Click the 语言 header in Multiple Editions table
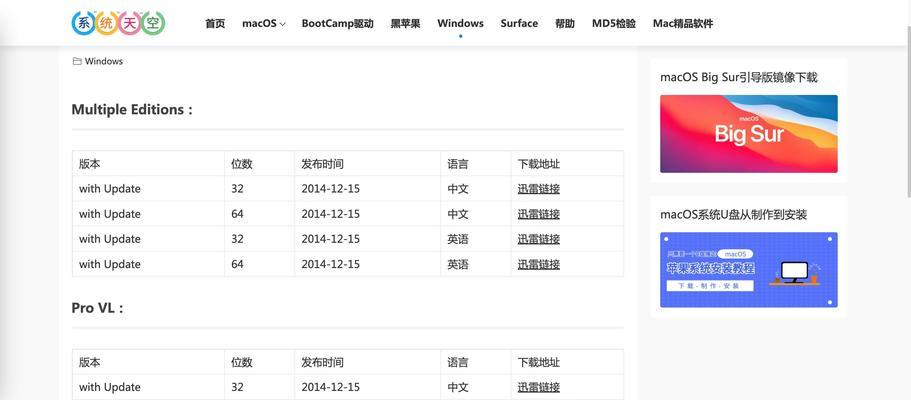Image resolution: width=911 pixels, height=400 pixels. [x=458, y=164]
